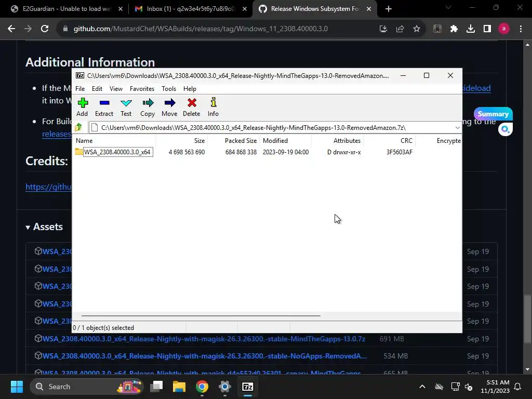Viewport: 532px width, 399px height.
Task: Click the folder size value 4 698 563 690
Action: (187, 152)
